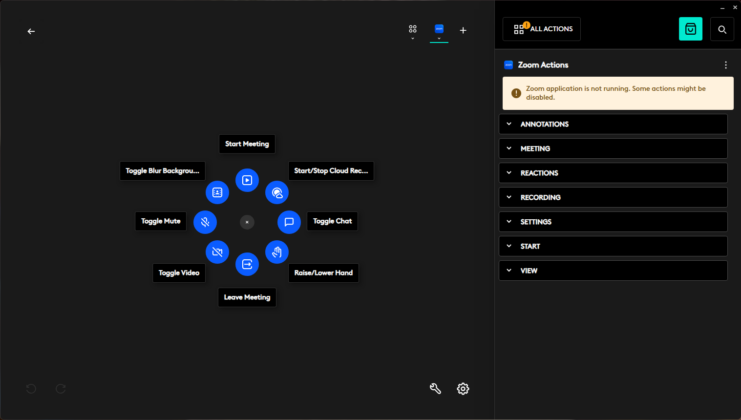Click the blue Zoom Actions plugin icon
This screenshot has height=420, width=741.
(508, 65)
